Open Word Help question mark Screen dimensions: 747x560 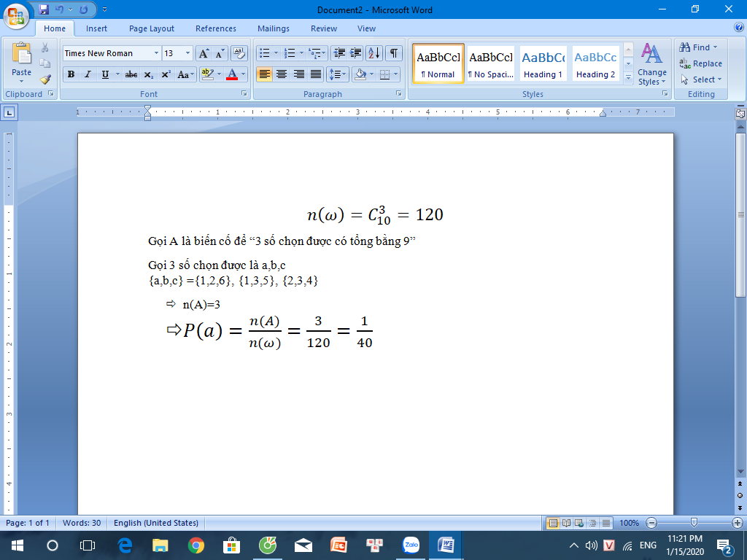click(738, 27)
